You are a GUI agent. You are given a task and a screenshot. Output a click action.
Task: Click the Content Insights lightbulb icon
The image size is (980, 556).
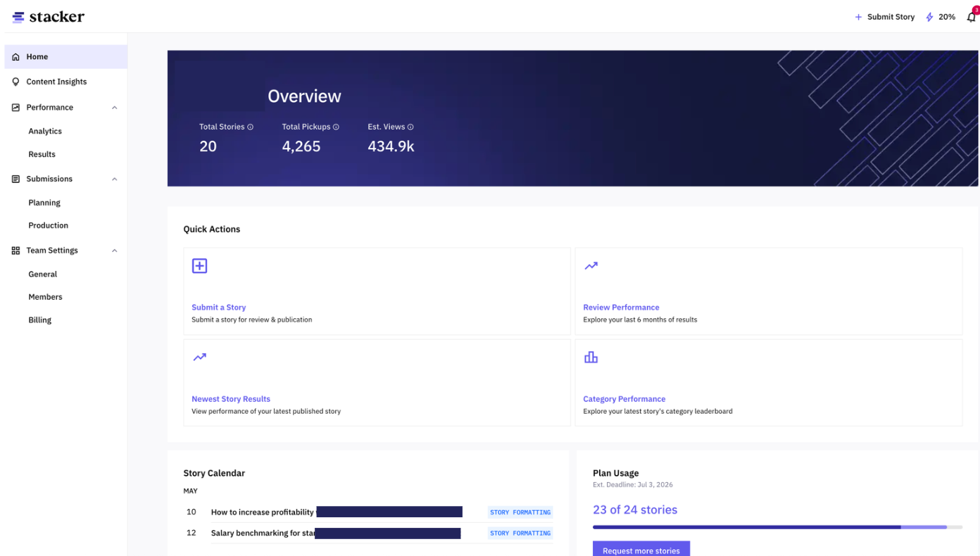click(15, 82)
